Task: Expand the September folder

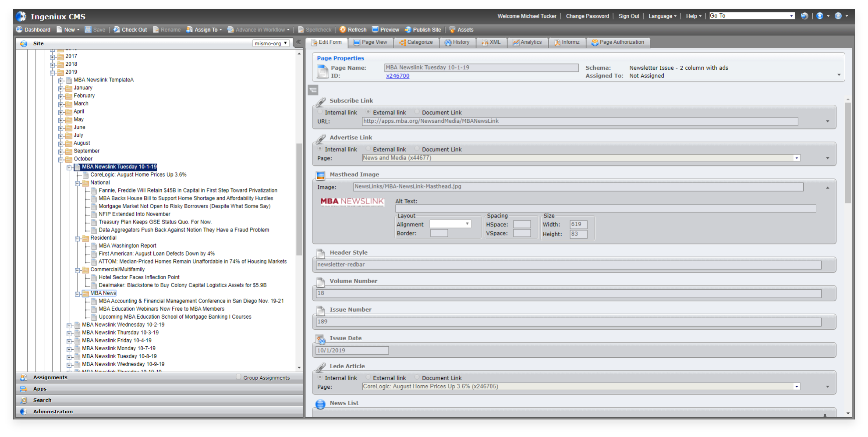Action: point(61,152)
